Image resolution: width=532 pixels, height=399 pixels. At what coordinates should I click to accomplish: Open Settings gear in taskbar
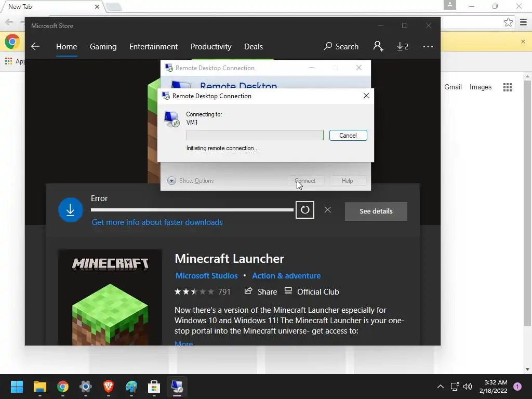86,387
